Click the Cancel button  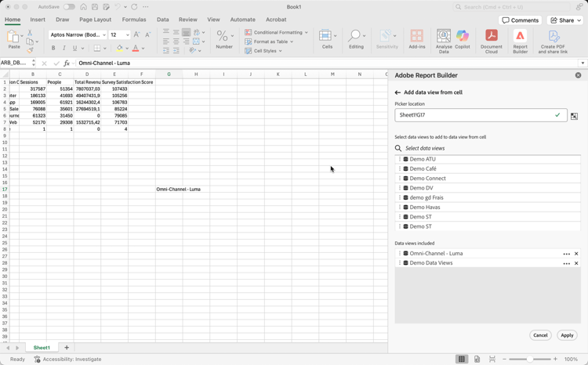pos(540,335)
